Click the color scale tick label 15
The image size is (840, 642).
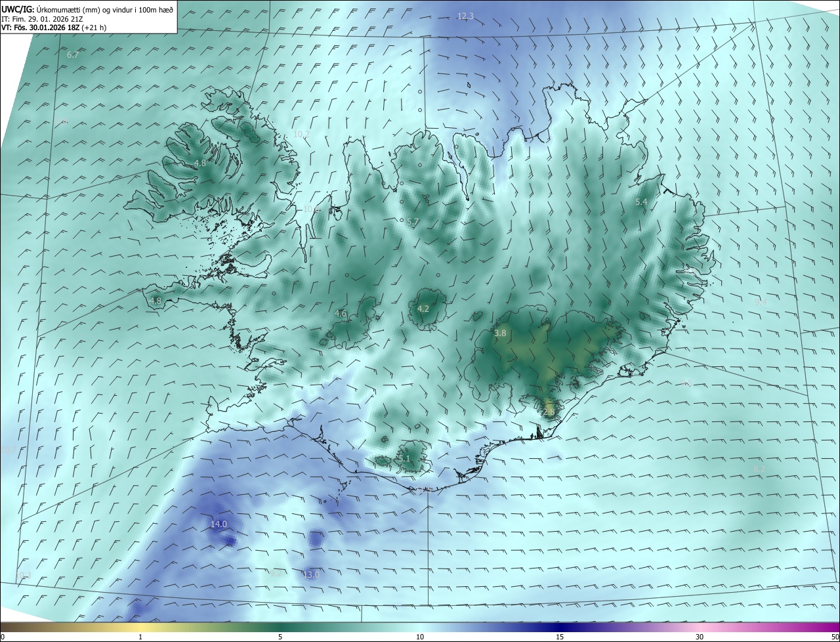click(560, 637)
